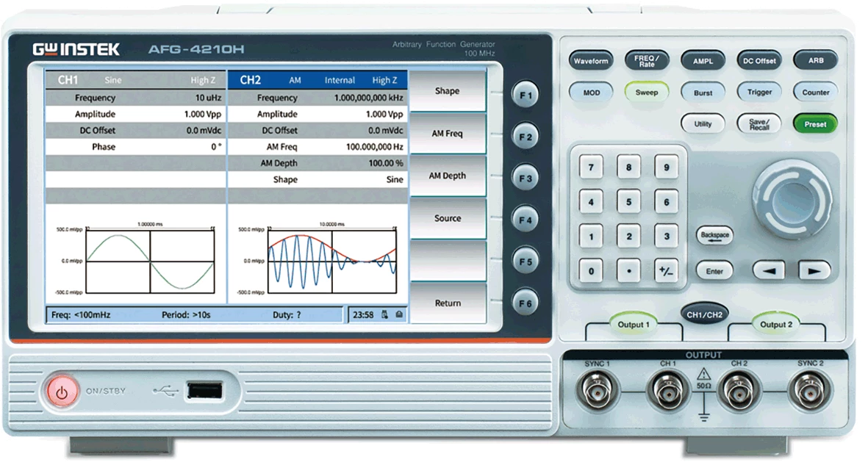This screenshot has width=868, height=462.
Task: Switch channels with CH1/CH2 button
Action: 704,314
